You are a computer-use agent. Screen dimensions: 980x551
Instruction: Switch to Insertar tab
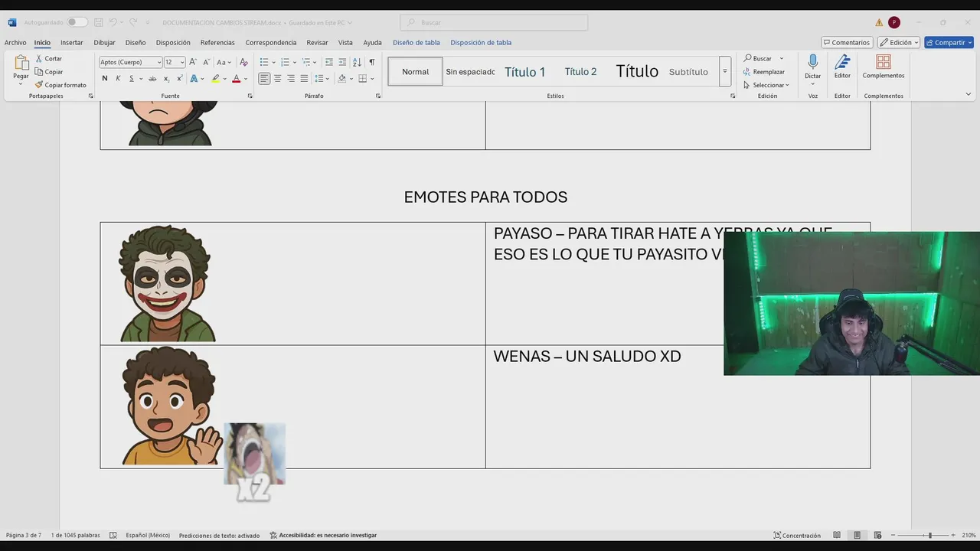pyautogui.click(x=72, y=43)
